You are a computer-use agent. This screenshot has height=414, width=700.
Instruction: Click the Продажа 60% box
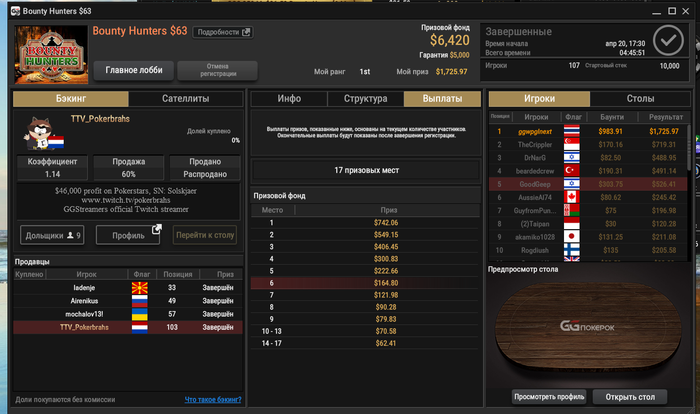(x=129, y=168)
